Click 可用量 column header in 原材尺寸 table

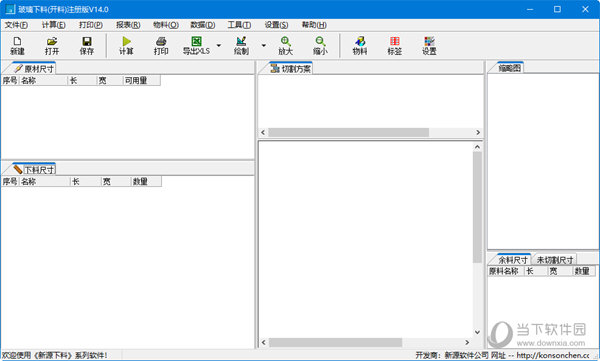point(142,80)
